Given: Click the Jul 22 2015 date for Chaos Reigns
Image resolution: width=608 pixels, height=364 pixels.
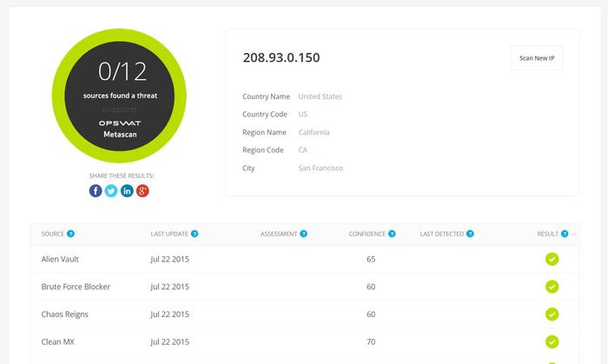Looking at the screenshot, I should 170,314.
